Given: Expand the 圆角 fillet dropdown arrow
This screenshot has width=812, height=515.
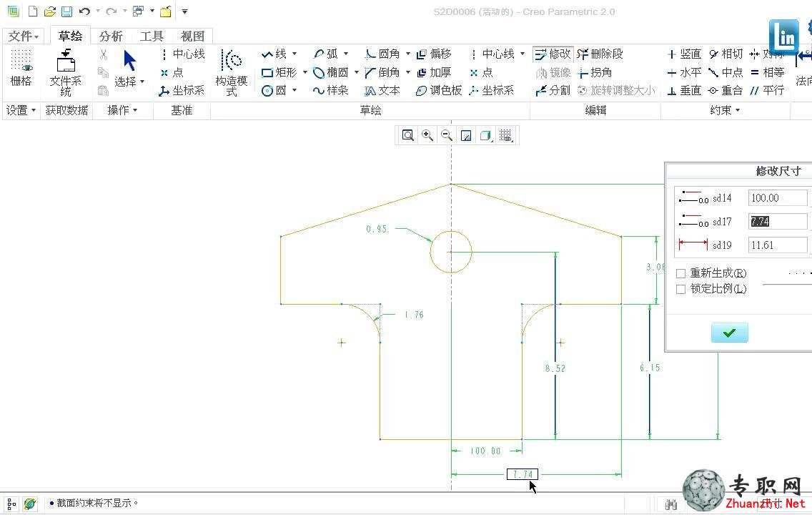Looking at the screenshot, I should pyautogui.click(x=407, y=54).
